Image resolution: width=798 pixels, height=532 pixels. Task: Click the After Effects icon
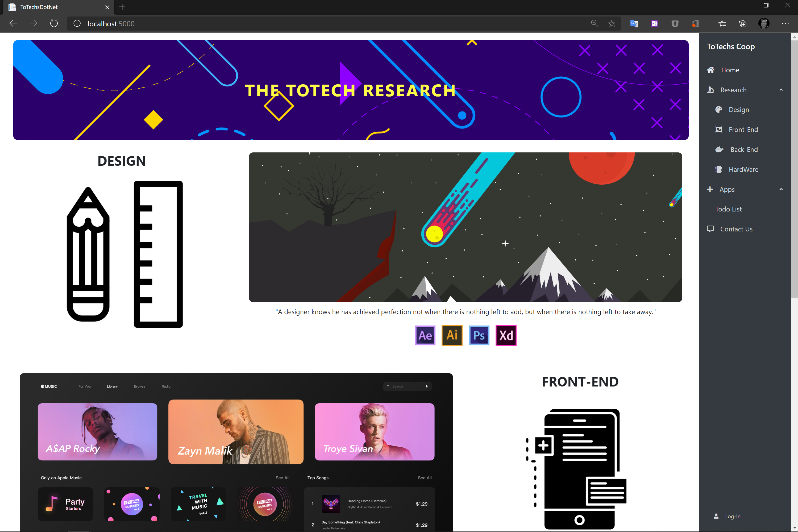pos(425,335)
